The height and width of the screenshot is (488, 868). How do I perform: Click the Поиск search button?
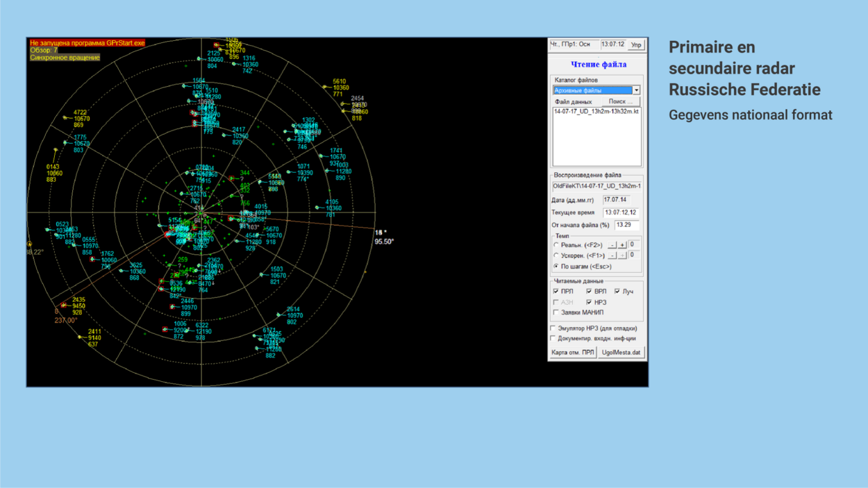pyautogui.click(x=620, y=101)
